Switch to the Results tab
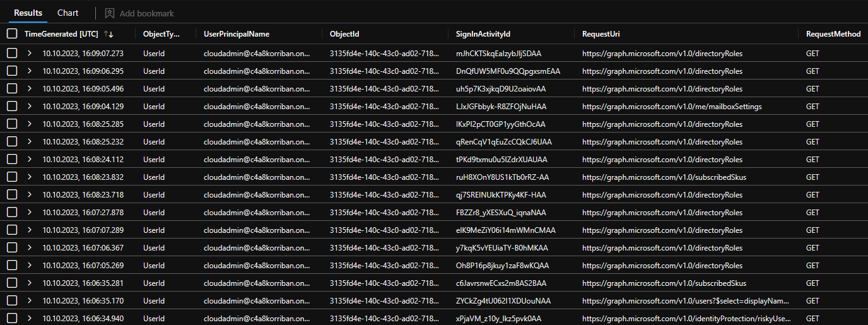868x325 pixels. 28,13
